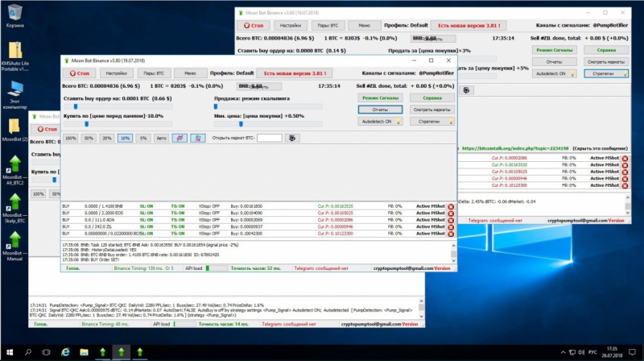The width and height of the screenshot is (644, 361).
Task: Open the bitcointalk.org topic link
Action: coord(515,148)
